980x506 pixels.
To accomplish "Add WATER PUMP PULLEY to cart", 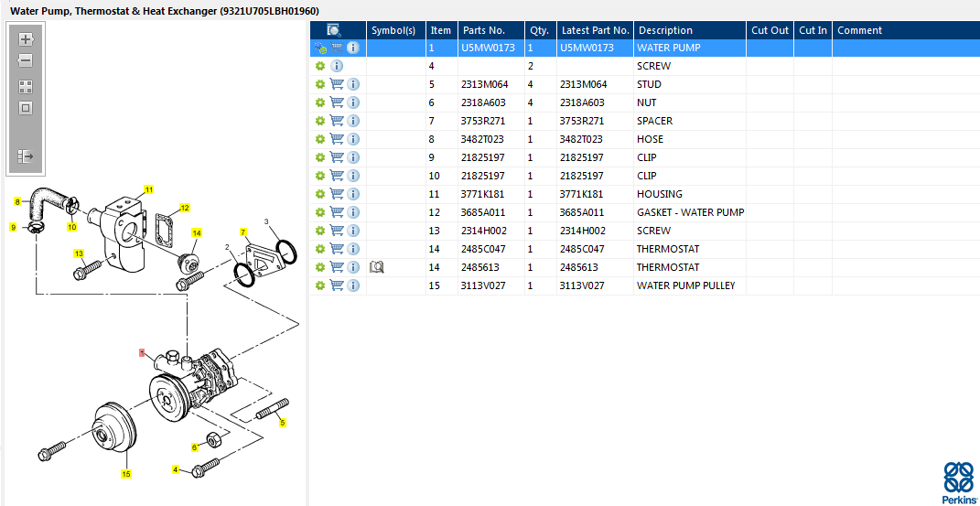I will [x=337, y=285].
